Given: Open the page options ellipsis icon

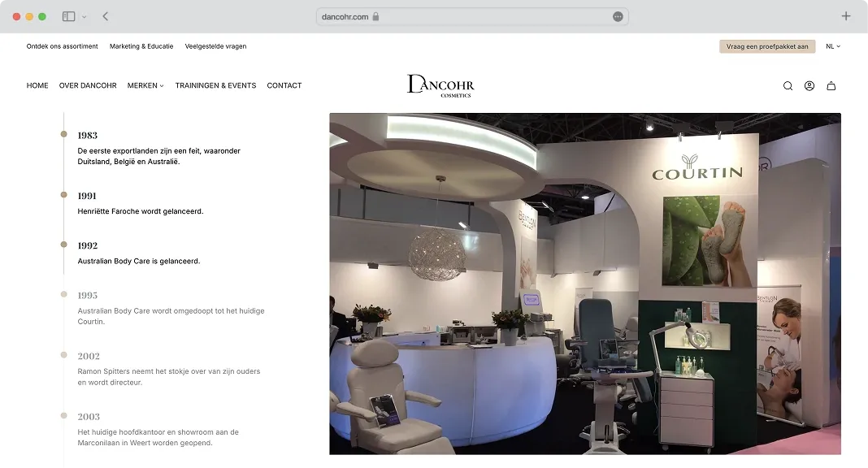Looking at the screenshot, I should tap(618, 16).
